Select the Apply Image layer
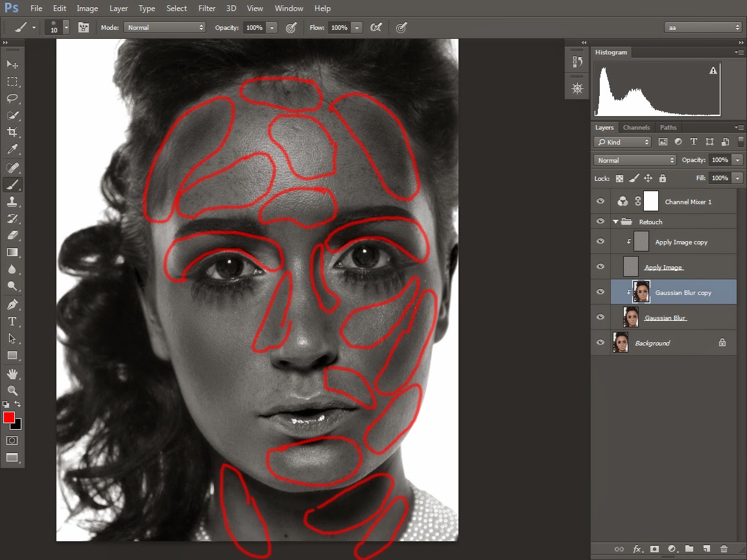 664,267
